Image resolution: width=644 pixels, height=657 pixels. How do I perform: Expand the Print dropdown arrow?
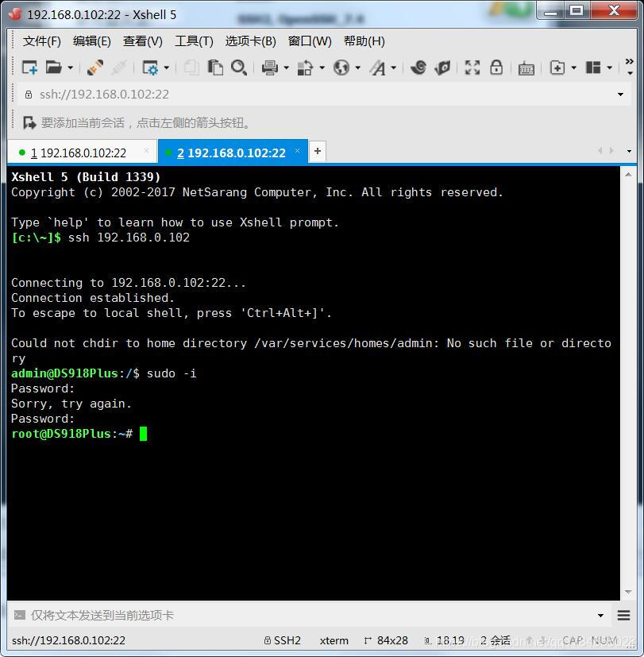287,68
